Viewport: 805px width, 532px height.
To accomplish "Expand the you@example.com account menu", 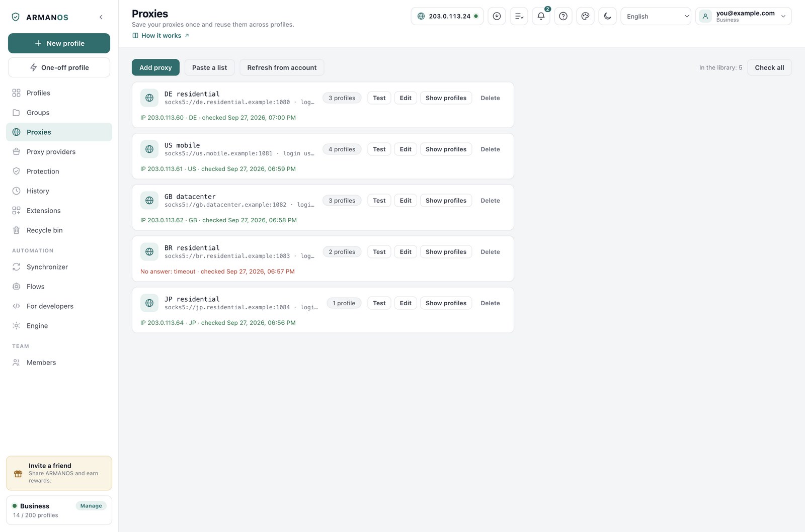I will coord(743,16).
